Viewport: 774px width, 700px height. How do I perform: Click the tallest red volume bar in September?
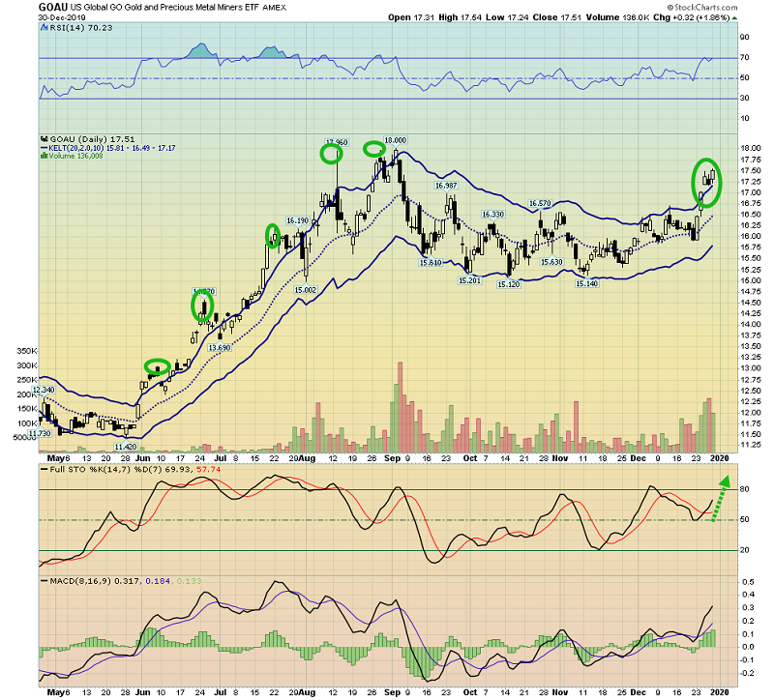(x=401, y=407)
